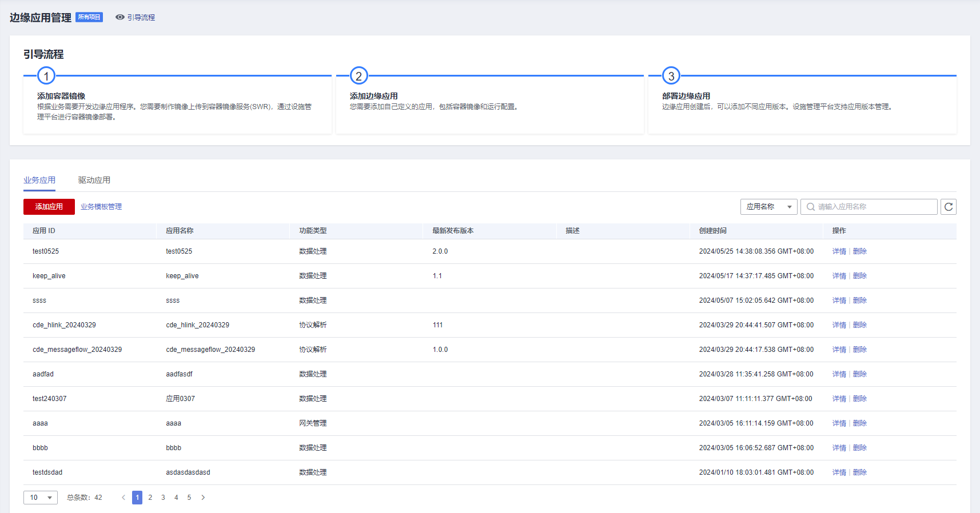Open version 111 for cde_hlink_20240329
The image size is (980, 513).
(x=438, y=325)
